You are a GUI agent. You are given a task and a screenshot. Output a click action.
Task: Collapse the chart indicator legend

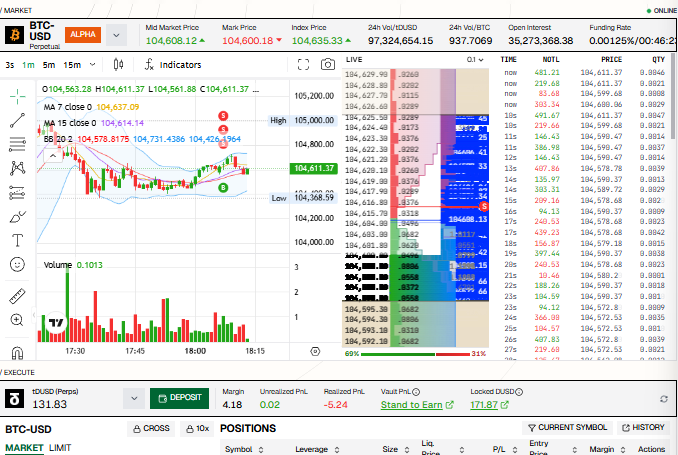[x=53, y=156]
